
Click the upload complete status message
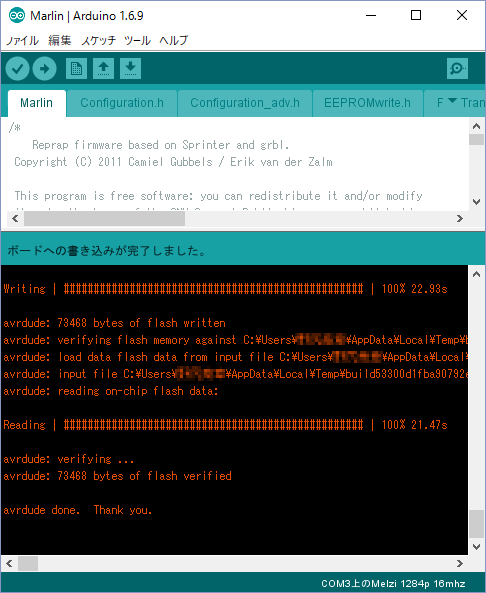[107, 250]
